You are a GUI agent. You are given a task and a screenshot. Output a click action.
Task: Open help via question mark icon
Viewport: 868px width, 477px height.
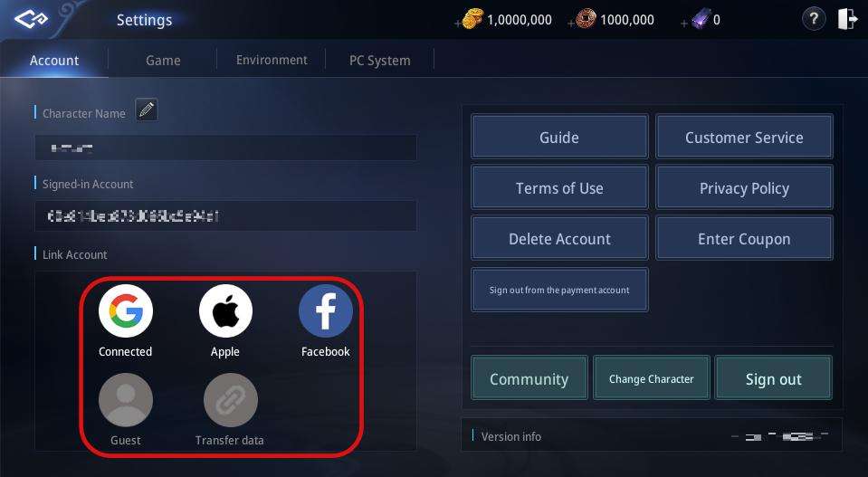813,19
